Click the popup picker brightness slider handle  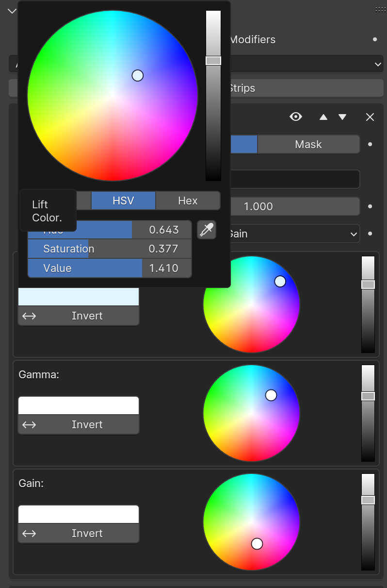pyautogui.click(x=213, y=61)
